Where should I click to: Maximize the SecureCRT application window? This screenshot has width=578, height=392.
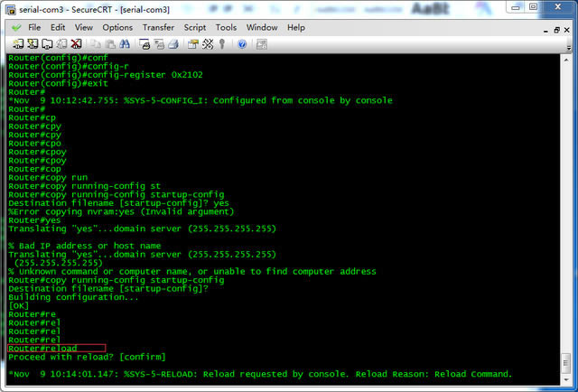pyautogui.click(x=533, y=7)
